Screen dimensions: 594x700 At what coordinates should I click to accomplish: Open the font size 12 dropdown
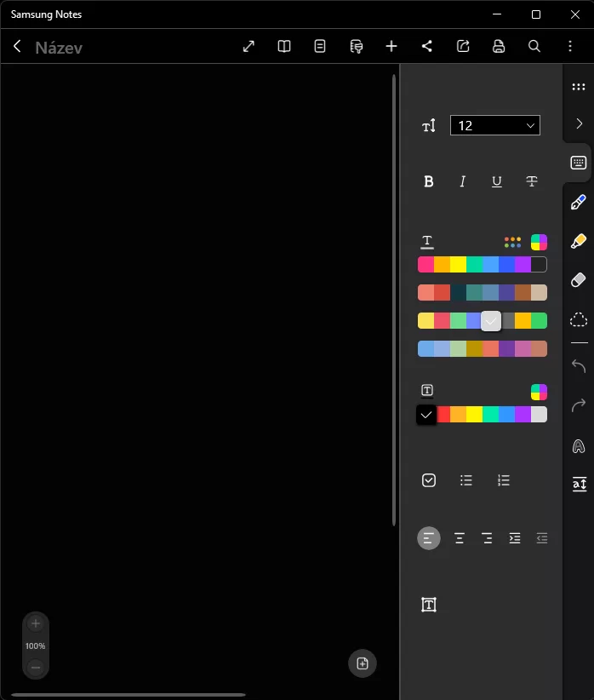[x=494, y=125]
